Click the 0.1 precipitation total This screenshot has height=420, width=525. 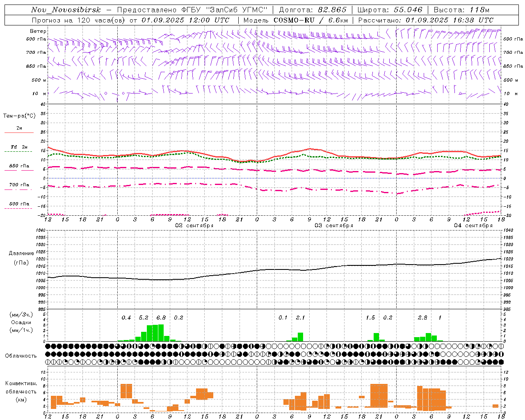click(283, 318)
